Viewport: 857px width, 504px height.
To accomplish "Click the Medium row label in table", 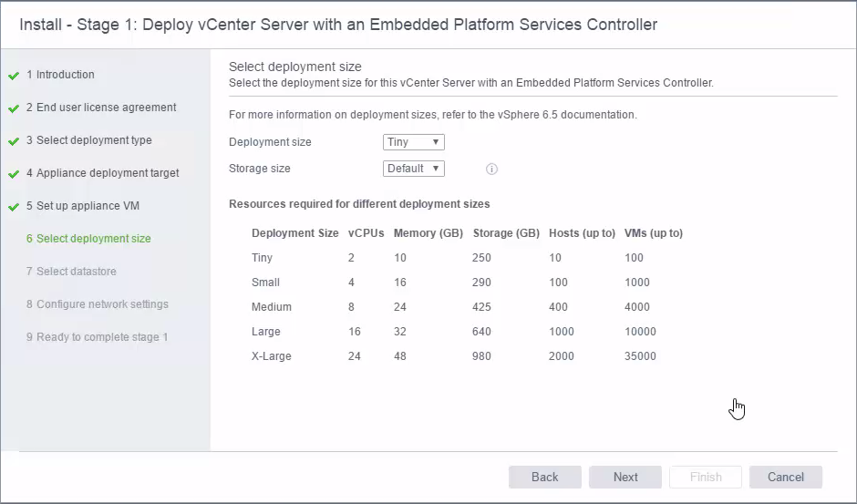I will click(272, 306).
